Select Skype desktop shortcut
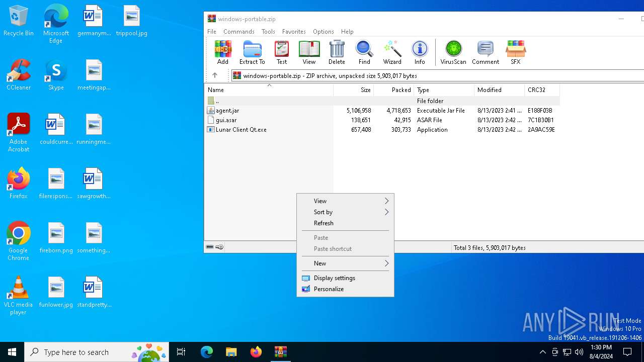 coord(56,75)
